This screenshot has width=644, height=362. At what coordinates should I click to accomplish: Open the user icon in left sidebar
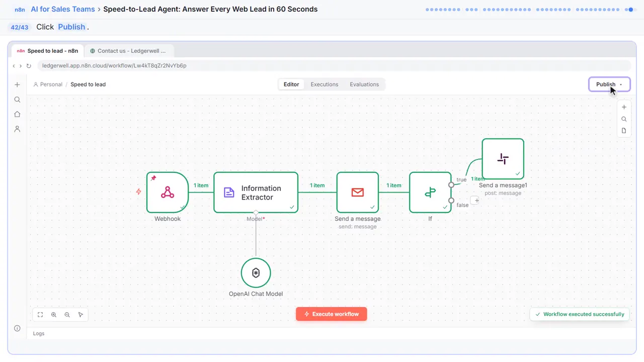[17, 129]
